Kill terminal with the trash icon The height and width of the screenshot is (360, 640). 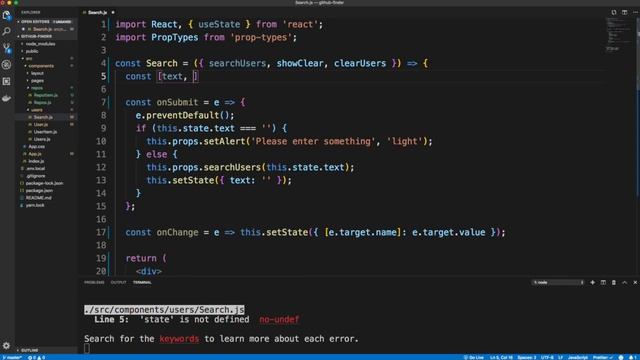tap(613, 282)
